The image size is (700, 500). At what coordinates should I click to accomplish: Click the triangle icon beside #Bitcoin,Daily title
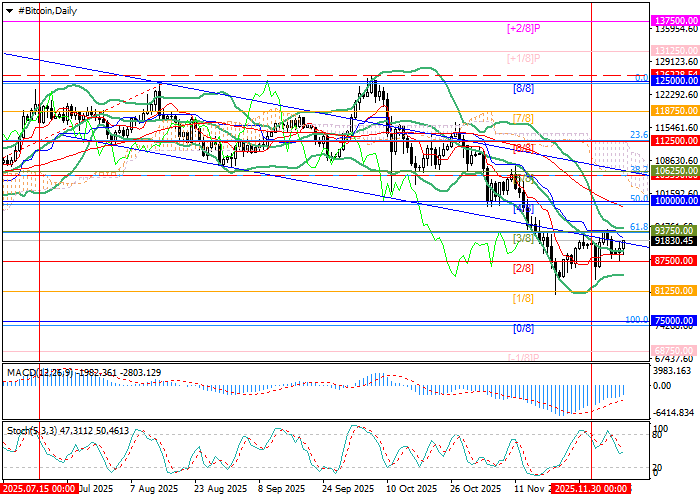tap(8, 8)
